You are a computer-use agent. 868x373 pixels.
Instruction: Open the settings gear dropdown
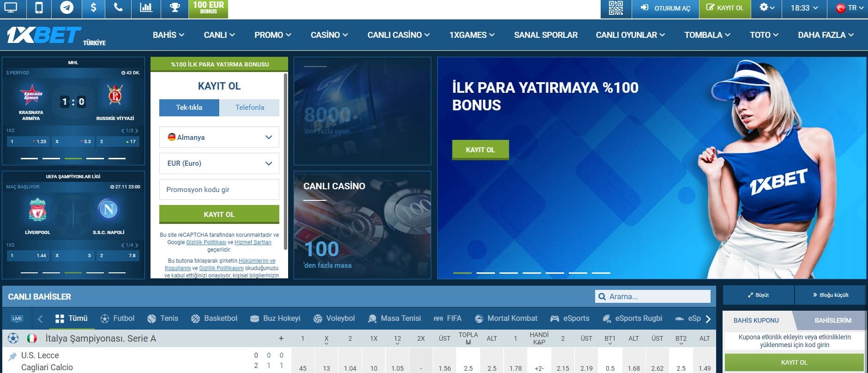tap(767, 8)
